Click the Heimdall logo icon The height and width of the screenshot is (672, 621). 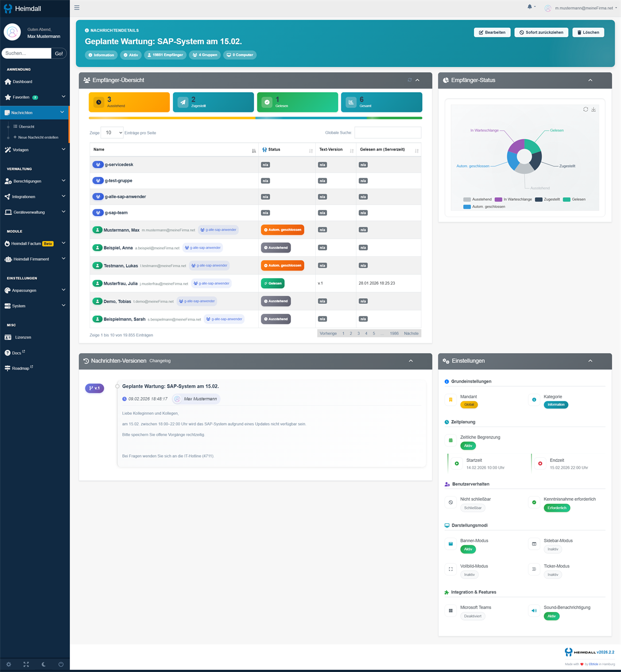tap(8, 9)
